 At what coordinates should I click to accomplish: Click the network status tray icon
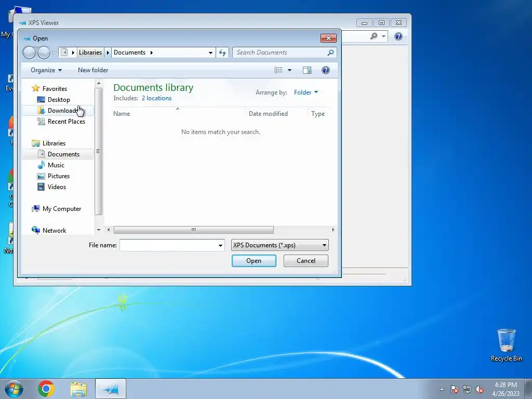467,389
